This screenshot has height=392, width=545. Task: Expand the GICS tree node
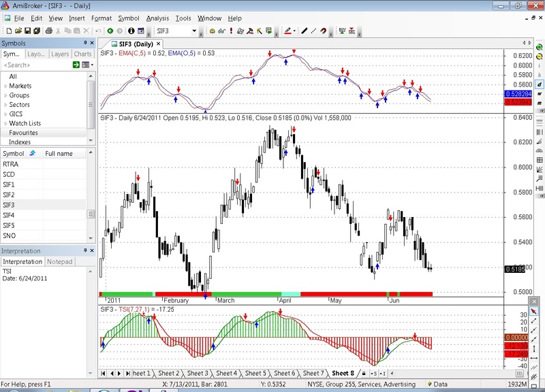pos(5,114)
